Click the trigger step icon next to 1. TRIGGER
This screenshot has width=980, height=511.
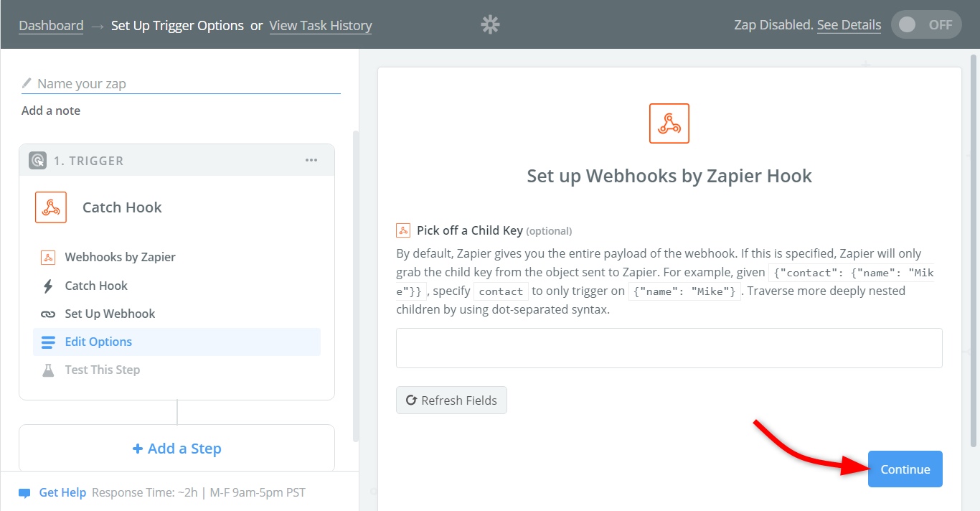click(37, 160)
